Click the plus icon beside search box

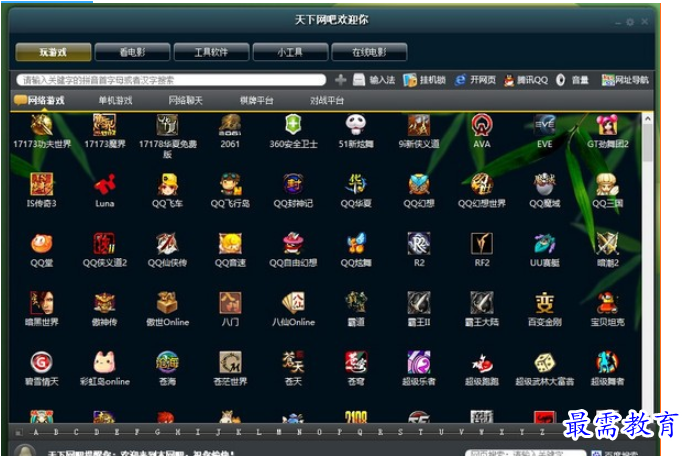[340, 80]
